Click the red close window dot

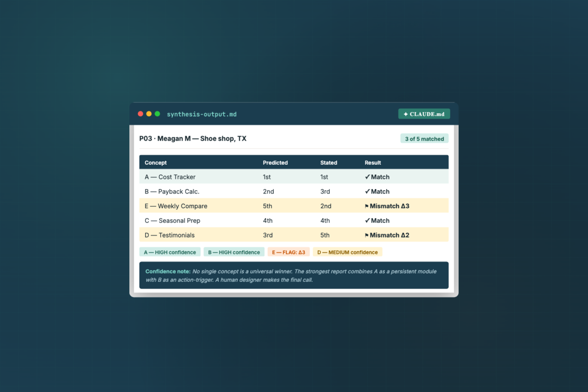141,114
